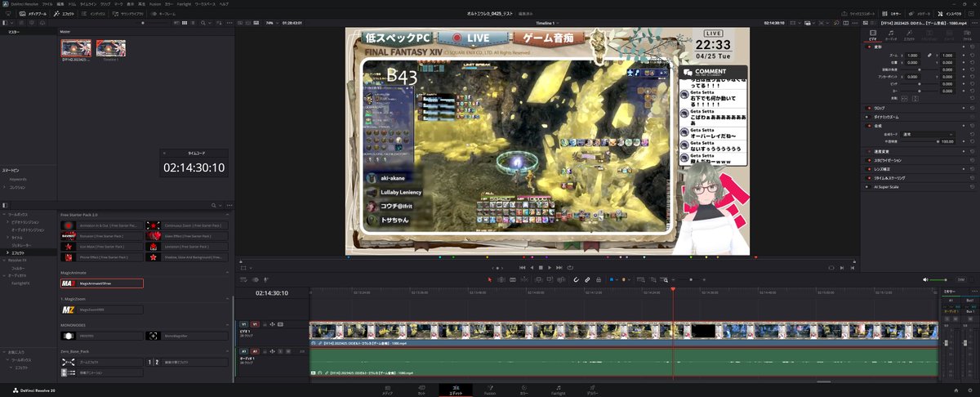Click the Stop playback button
Image resolution: width=980 pixels, height=397 pixels.
pyautogui.click(x=541, y=267)
